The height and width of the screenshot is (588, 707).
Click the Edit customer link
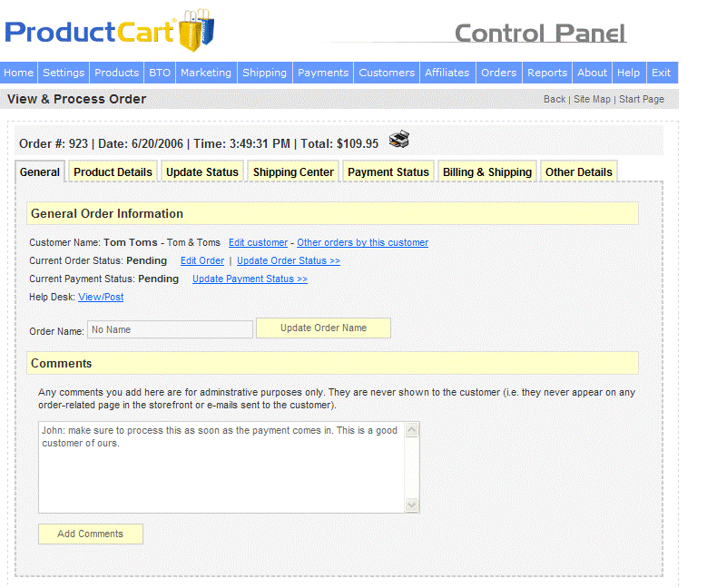coord(258,242)
